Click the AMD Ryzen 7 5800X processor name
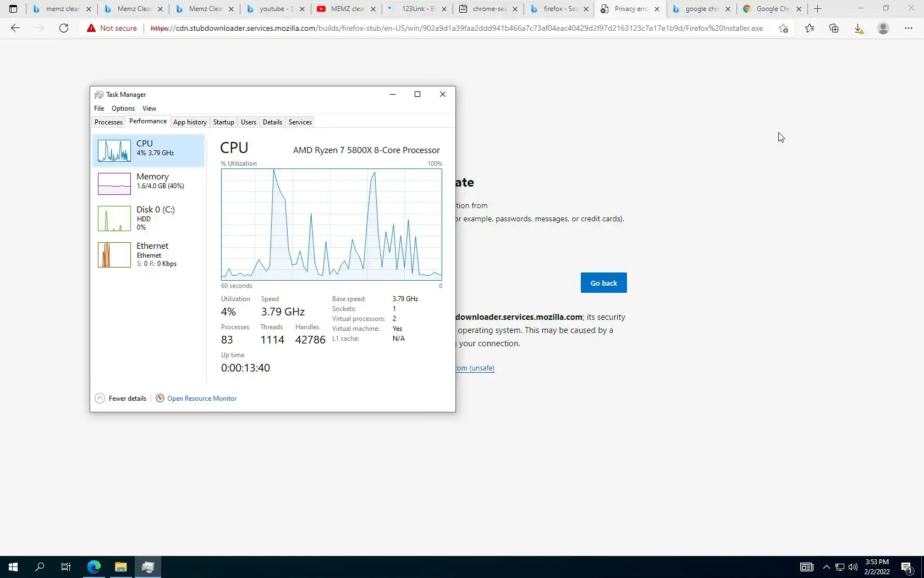The height and width of the screenshot is (578, 924). tap(366, 150)
